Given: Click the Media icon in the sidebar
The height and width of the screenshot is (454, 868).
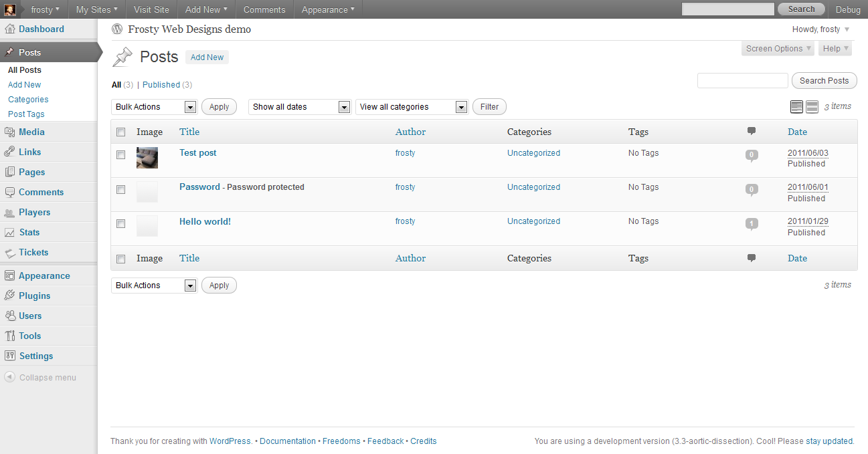Looking at the screenshot, I should [9, 132].
